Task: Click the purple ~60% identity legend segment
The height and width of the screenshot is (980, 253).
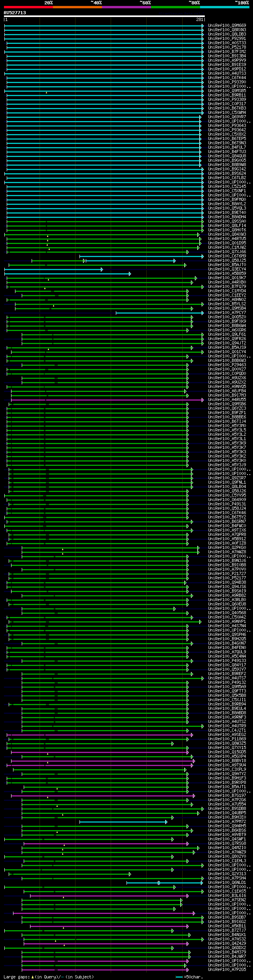Action: click(x=126, y=7)
